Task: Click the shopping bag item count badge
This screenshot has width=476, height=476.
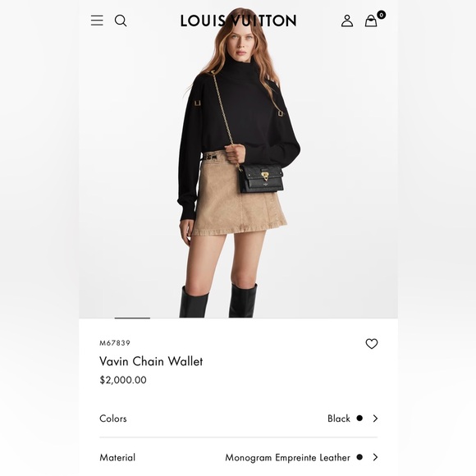Action: (x=381, y=15)
